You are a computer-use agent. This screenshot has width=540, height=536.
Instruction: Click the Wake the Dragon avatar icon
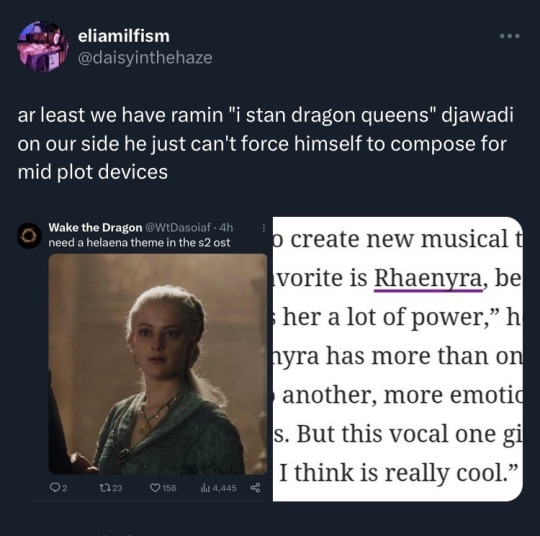point(30,236)
